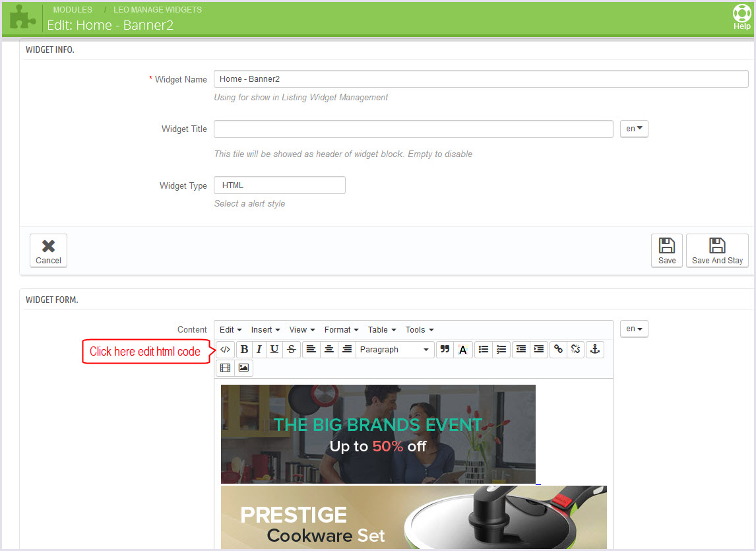756x551 pixels.
Task: Open Help from the lifebuoy icon
Action: point(741,17)
